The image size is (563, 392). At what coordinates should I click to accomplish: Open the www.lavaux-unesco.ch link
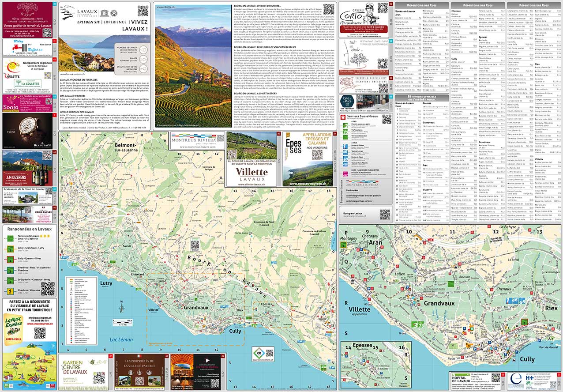point(72,74)
